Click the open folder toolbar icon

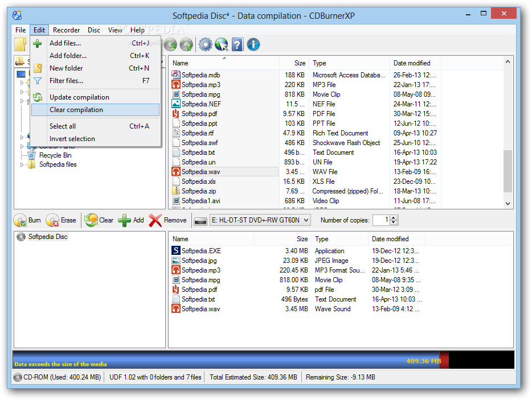(21, 44)
